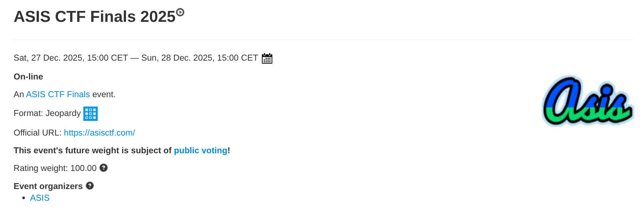Image resolution: width=644 pixels, height=215 pixels.
Task: Click the blue Jeopardy format grid icon
Action: 91,114
